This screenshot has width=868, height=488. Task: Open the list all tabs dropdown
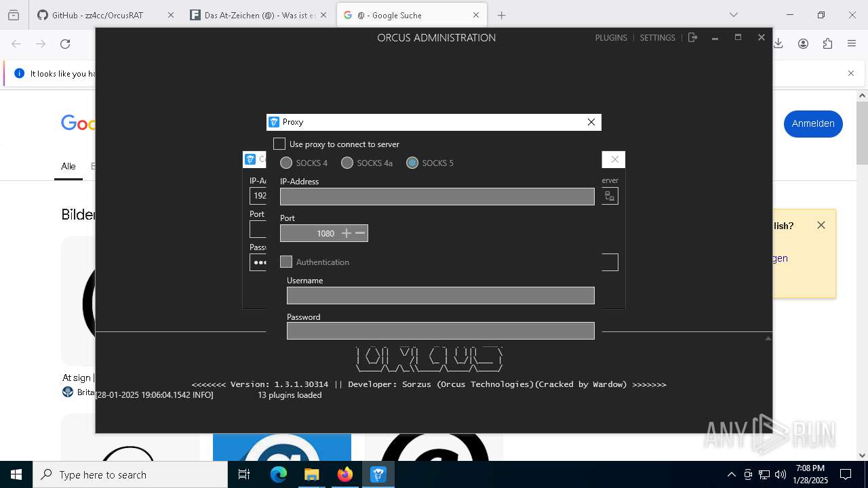point(734,15)
